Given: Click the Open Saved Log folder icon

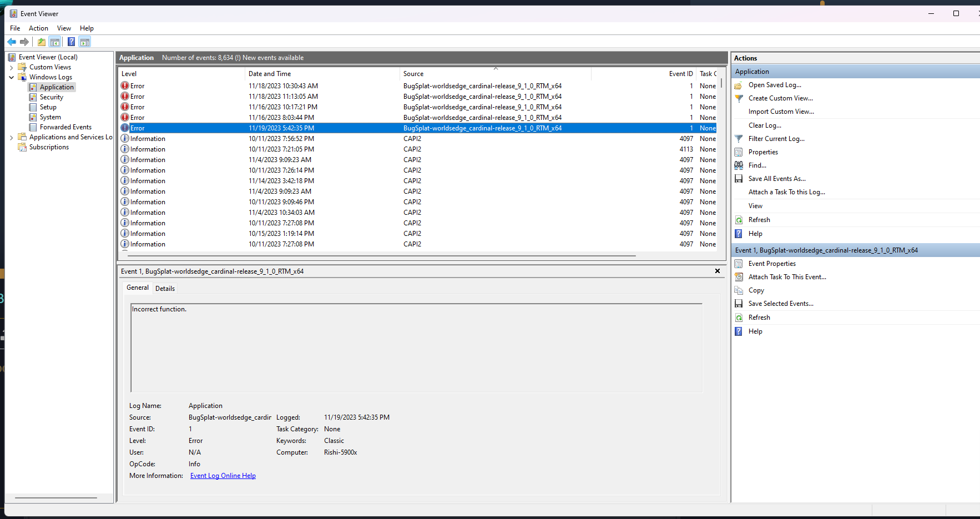Looking at the screenshot, I should click(x=738, y=85).
